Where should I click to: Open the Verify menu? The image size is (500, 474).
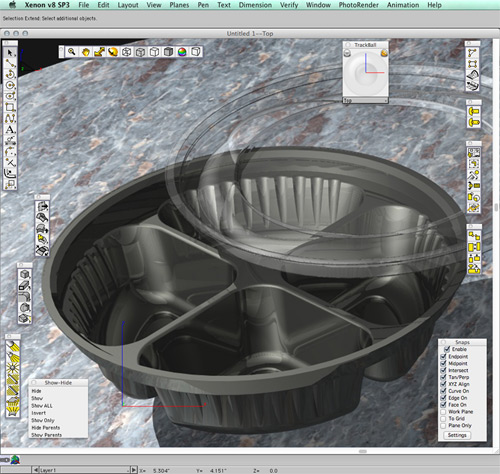[289, 5]
